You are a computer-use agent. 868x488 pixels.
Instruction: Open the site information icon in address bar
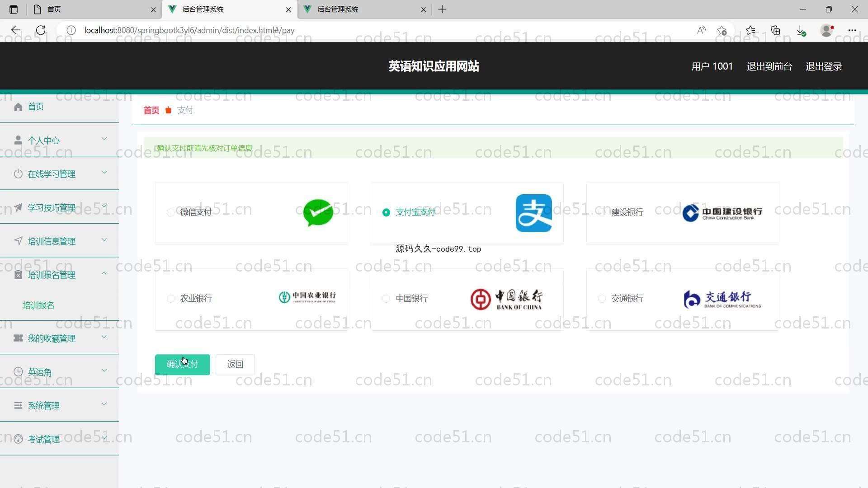(x=71, y=30)
